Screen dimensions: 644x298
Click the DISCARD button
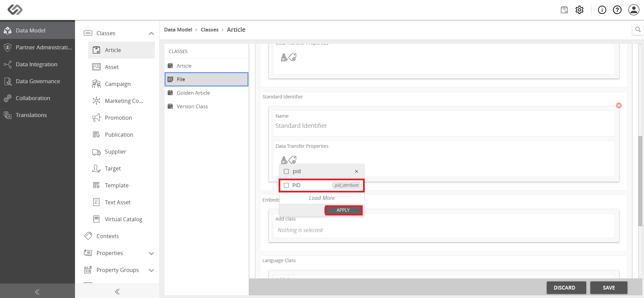(566, 288)
